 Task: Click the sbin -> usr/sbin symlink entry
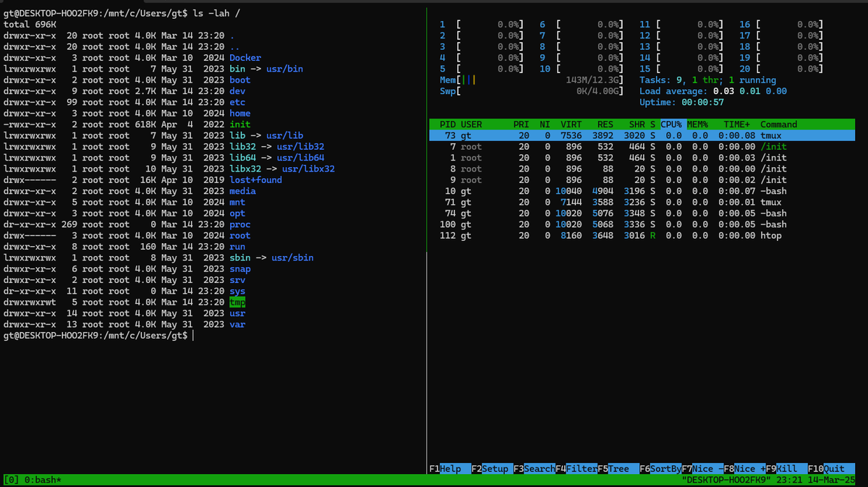pos(271,258)
